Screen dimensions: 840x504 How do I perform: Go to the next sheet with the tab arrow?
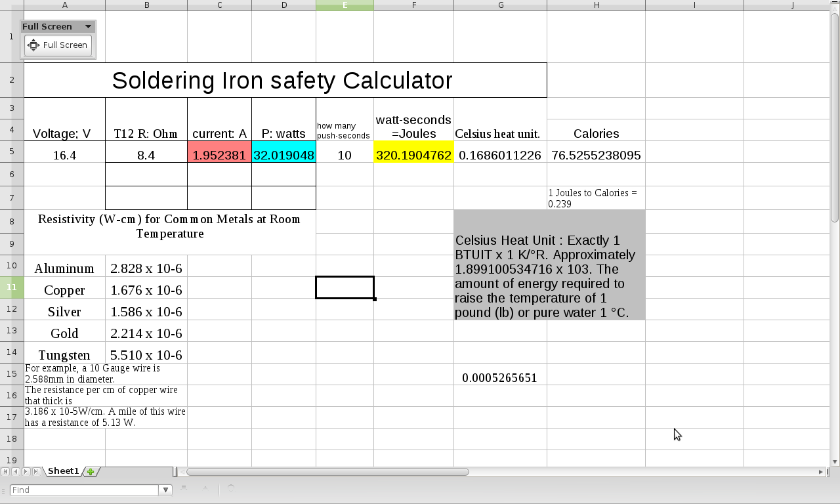(x=26, y=472)
